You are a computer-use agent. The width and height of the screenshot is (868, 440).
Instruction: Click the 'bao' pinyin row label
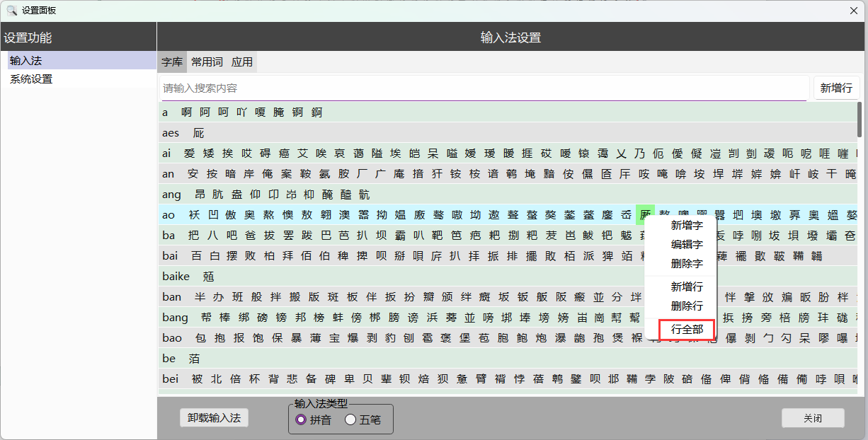[x=172, y=338]
